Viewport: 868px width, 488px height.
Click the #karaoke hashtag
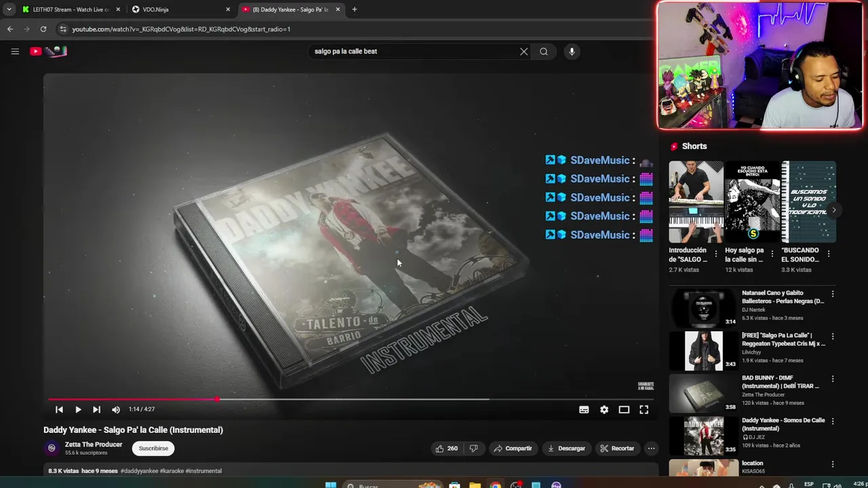click(172, 471)
